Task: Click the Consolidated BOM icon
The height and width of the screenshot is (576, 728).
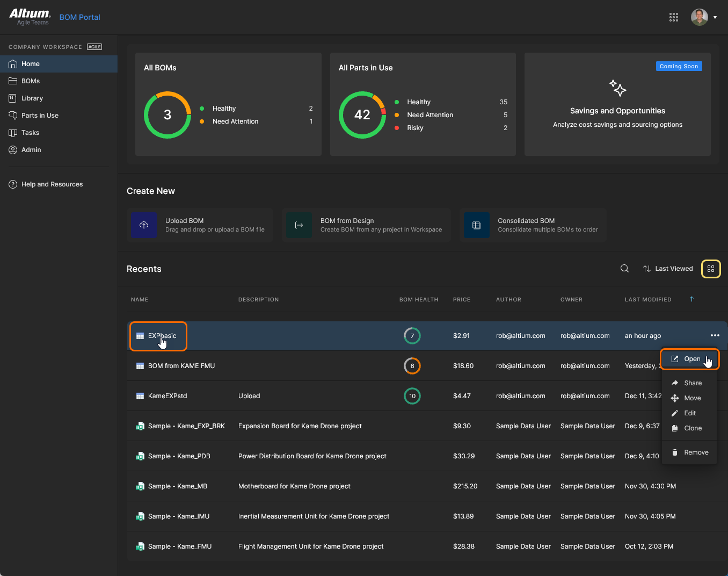Action: 476,225
